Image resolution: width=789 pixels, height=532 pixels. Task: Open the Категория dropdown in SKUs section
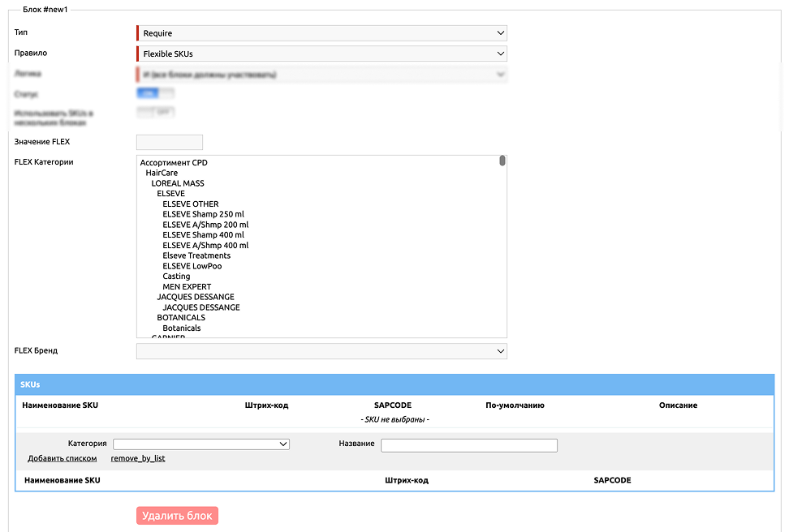click(x=201, y=444)
